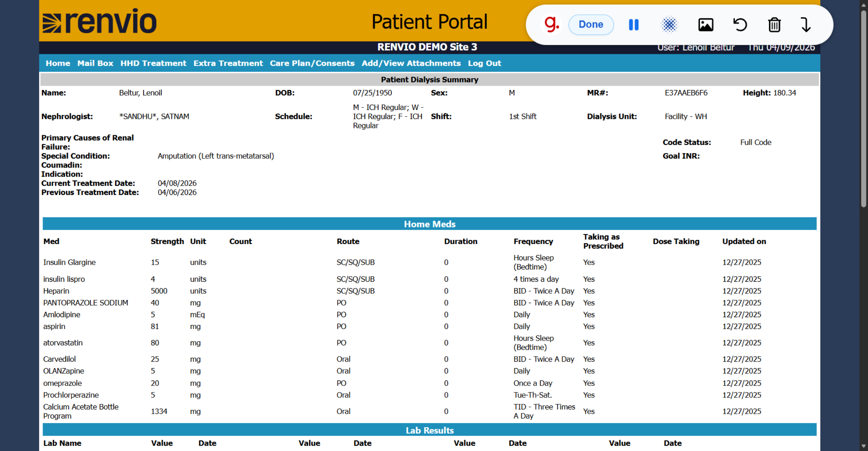Screen dimensions: 868x451
Task: Click the scrollbar down arrow
Action: 864,446
